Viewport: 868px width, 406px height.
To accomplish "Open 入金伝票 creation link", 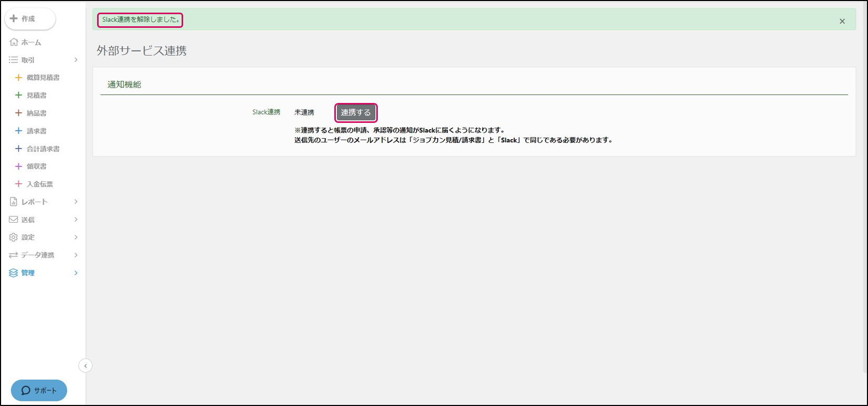I will (40, 184).
